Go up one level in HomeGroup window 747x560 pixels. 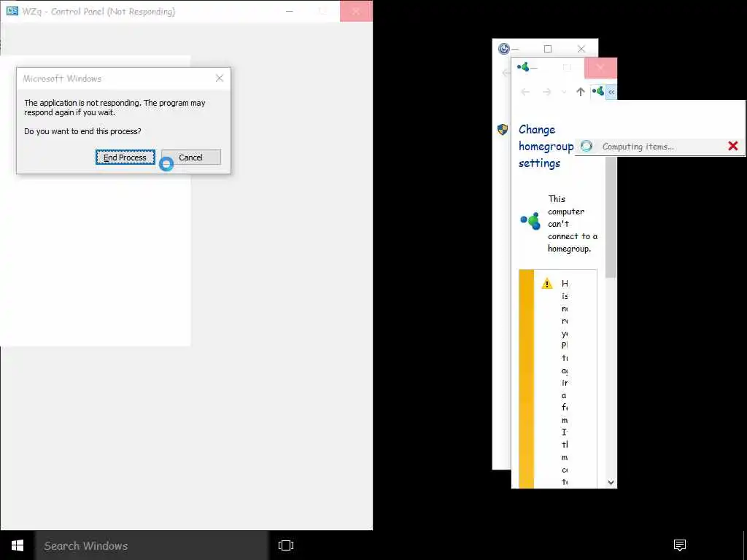click(580, 92)
